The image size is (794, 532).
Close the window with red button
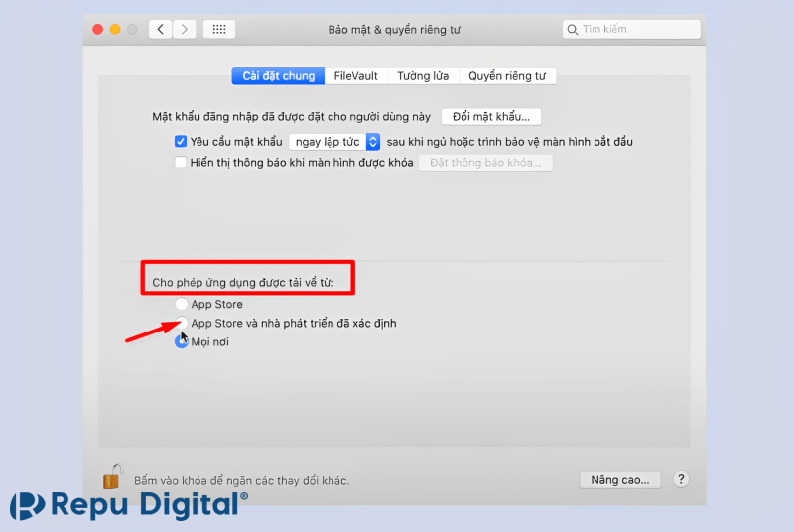98,30
